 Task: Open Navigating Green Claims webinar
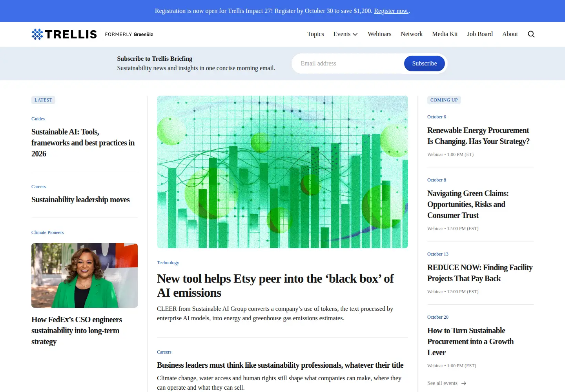(x=468, y=204)
